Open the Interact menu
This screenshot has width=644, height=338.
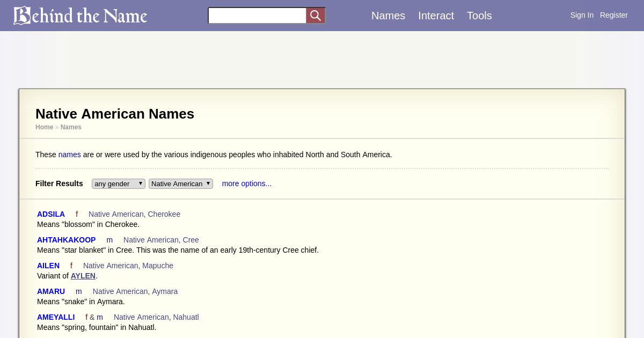click(x=436, y=16)
